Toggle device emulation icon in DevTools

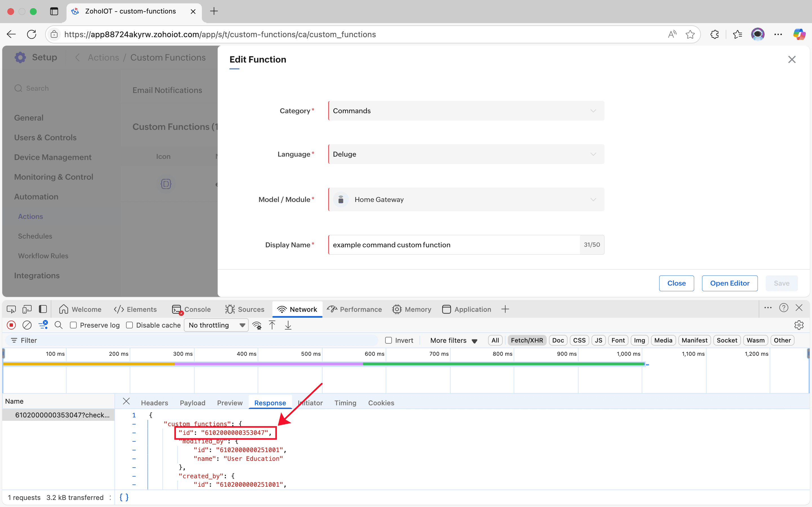click(x=27, y=309)
